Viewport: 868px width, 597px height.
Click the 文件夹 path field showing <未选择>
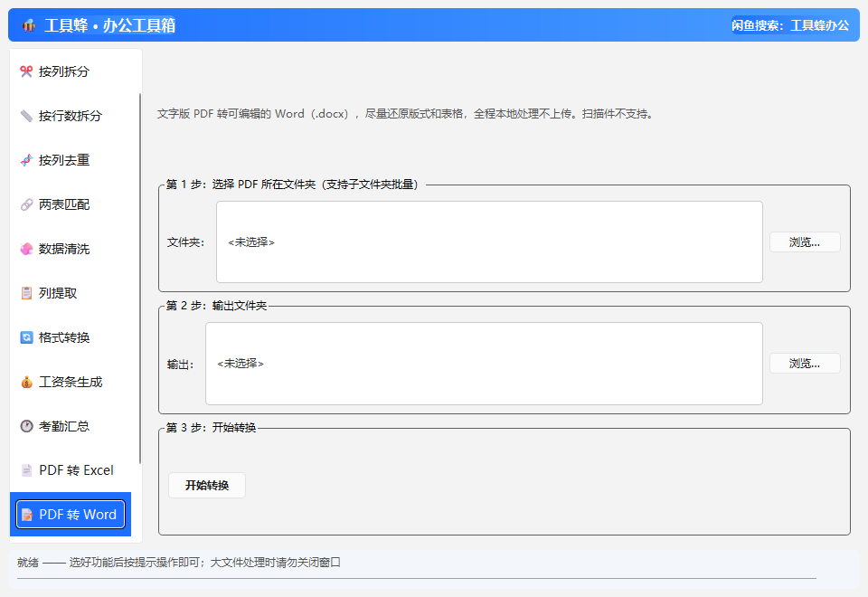pyautogui.click(x=489, y=242)
